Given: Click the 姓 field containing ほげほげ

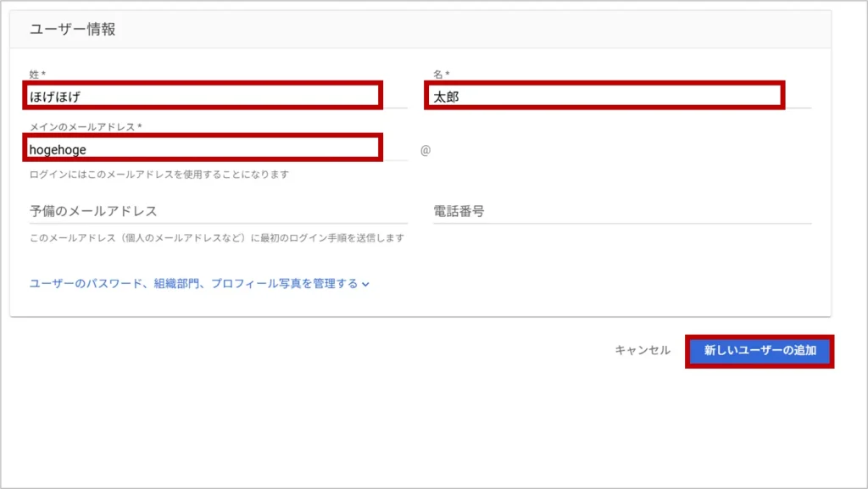Looking at the screenshot, I should [203, 96].
